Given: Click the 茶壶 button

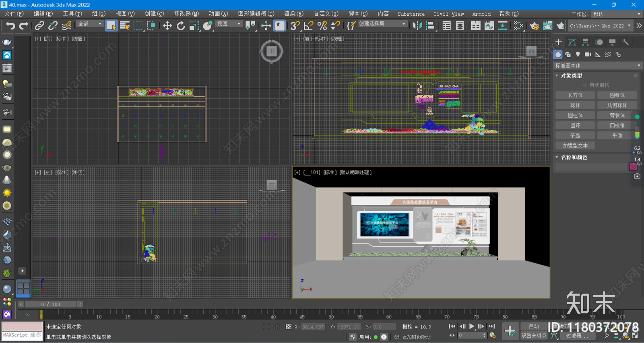Looking at the screenshot, I should coord(575,135).
